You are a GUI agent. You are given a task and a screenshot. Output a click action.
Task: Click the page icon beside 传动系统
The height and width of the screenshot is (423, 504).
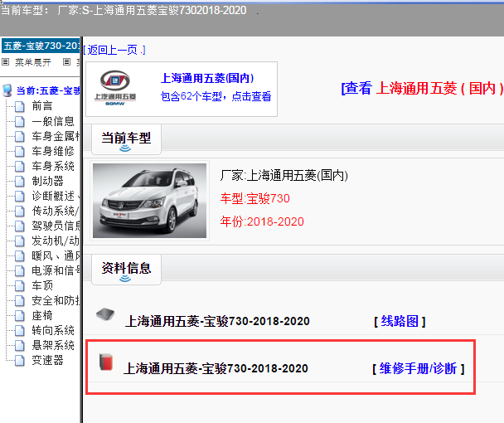20,211
